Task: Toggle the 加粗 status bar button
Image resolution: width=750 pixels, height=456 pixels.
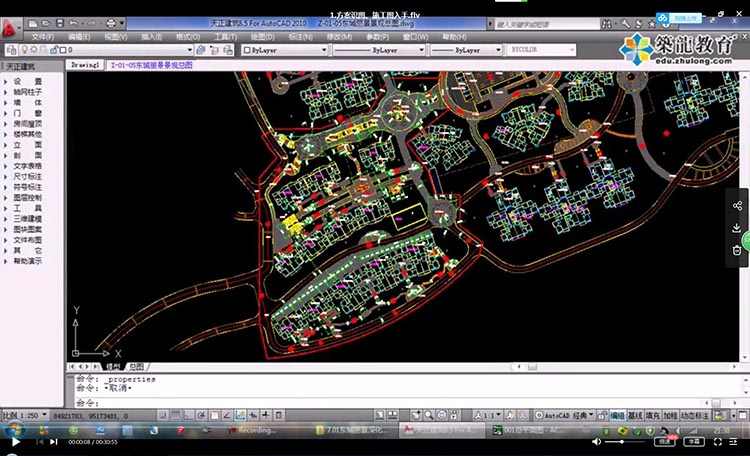Action: (670, 414)
